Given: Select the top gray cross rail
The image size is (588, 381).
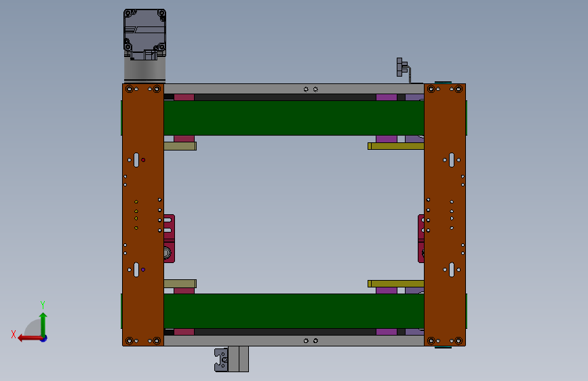Looking at the screenshot, I should click(294, 89).
